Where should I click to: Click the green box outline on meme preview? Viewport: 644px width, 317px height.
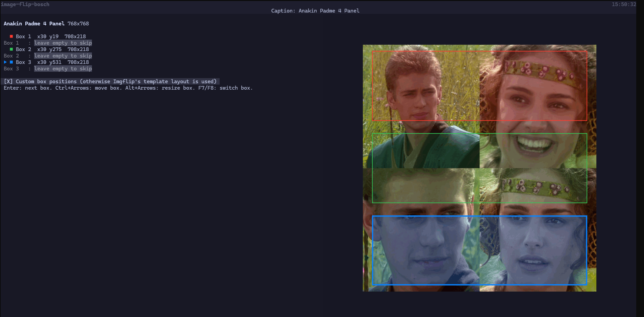(x=479, y=168)
